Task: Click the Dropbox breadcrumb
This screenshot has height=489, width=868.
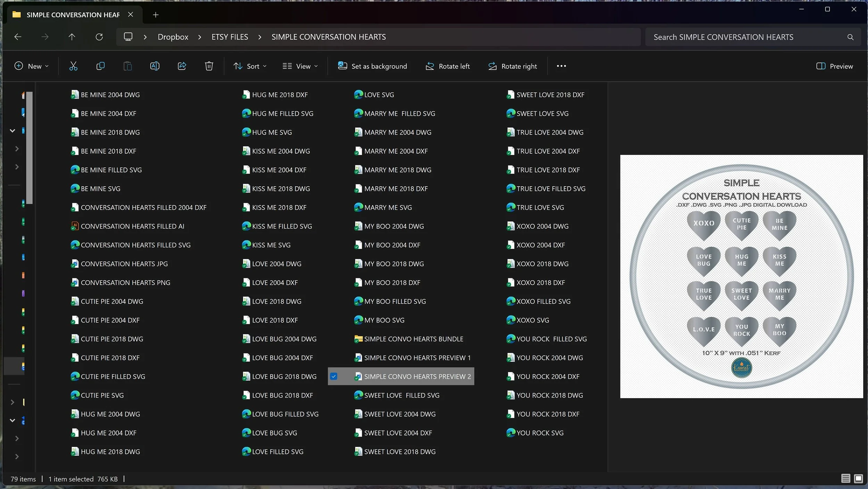Action: tap(173, 37)
